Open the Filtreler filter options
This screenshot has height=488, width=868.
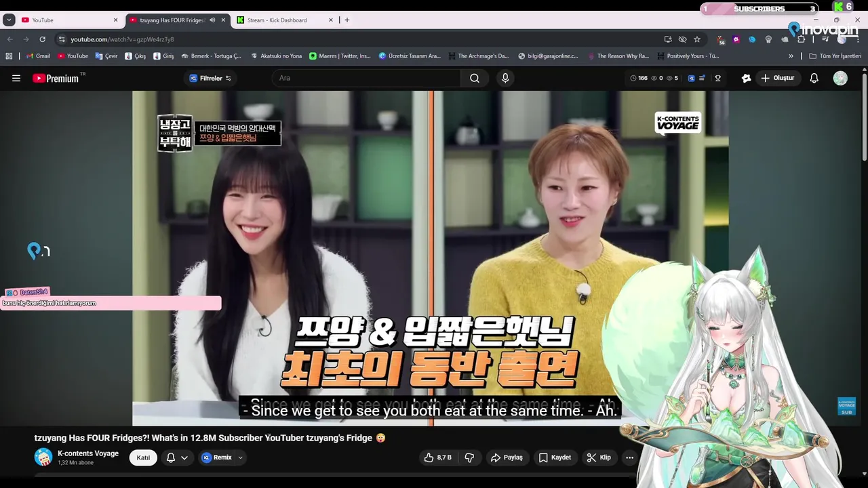coord(210,78)
